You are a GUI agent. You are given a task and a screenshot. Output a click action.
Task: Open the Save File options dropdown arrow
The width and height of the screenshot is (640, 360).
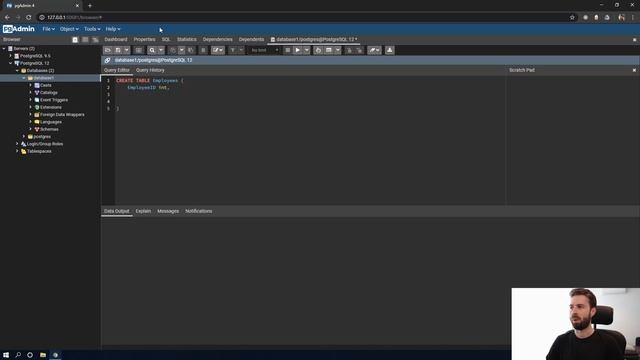[127, 50]
